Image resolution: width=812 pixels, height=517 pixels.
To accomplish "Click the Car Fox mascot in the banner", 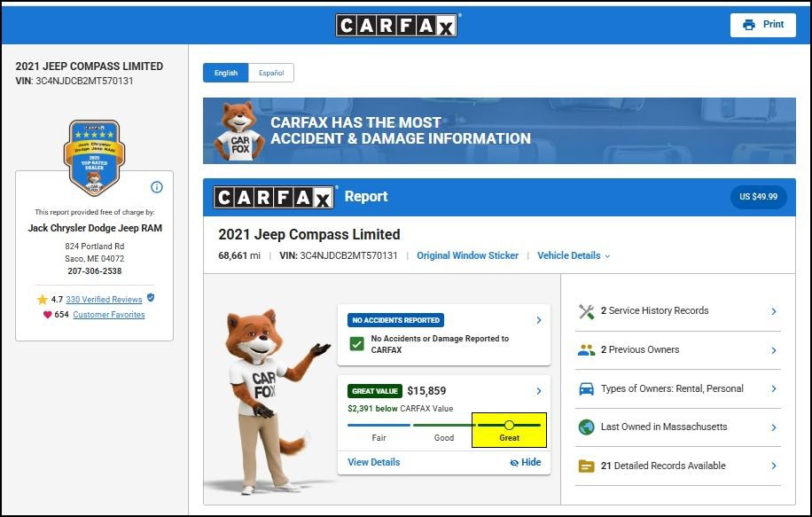I will 239,130.
